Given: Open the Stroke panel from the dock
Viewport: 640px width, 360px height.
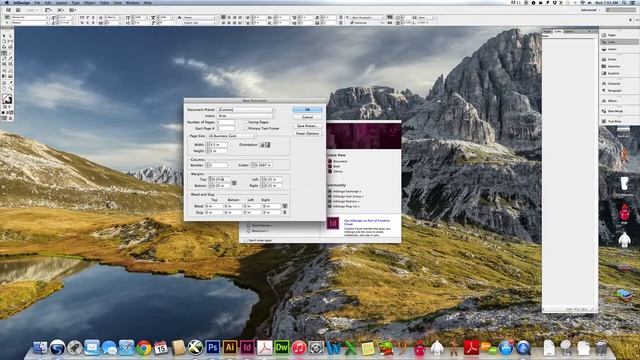Looking at the screenshot, I should coord(612,59).
